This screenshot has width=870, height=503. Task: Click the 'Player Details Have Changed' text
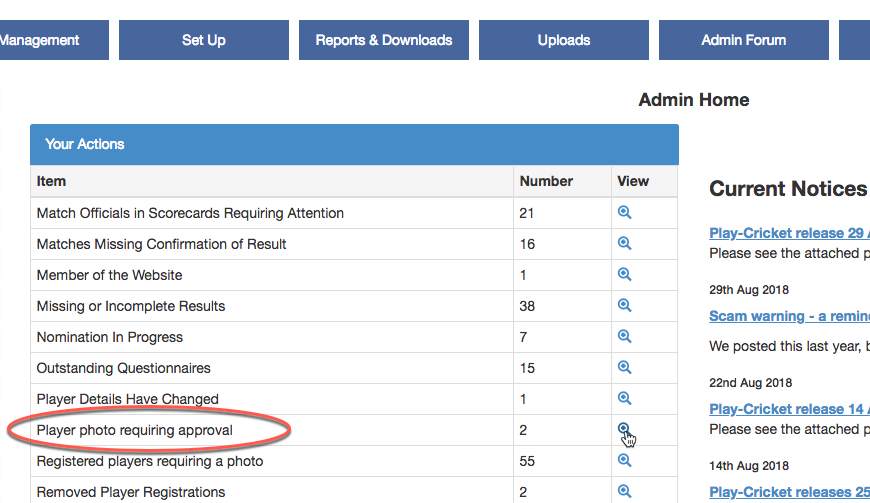point(128,399)
